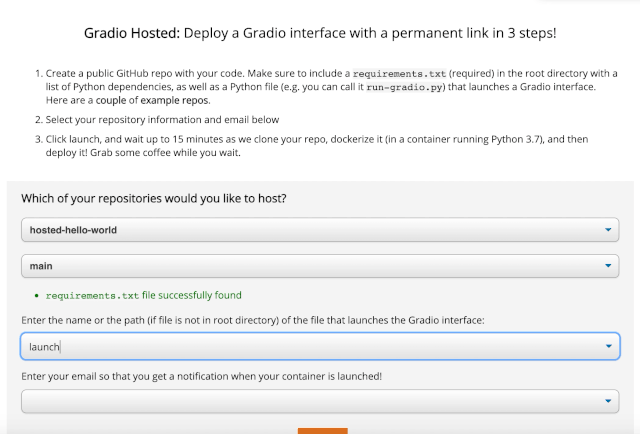Click the 'Which of your repositories' label
This screenshot has height=434, width=640.
click(x=154, y=198)
